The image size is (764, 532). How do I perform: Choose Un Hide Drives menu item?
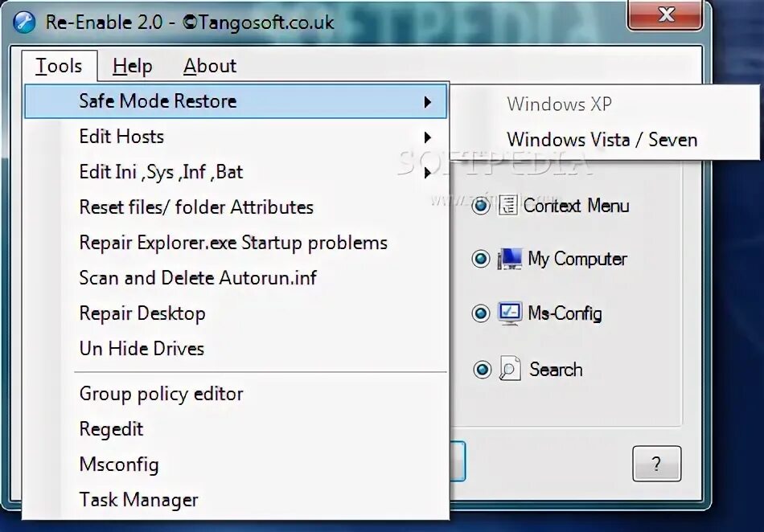[236, 349]
